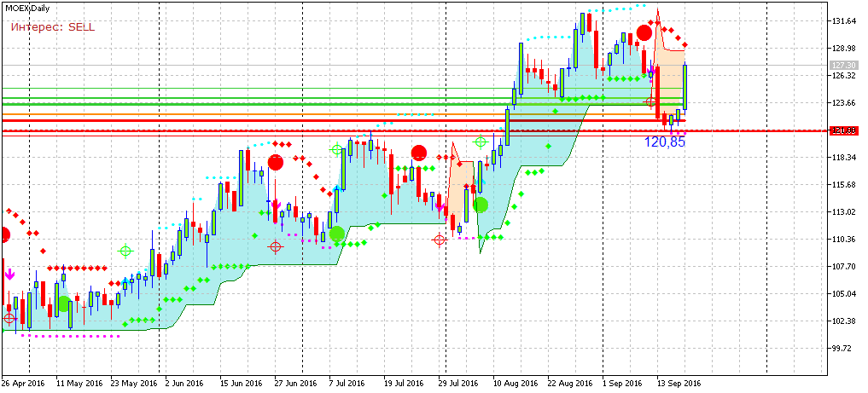Click the large green circle in May 2016
868x393 pixels.
(x=64, y=303)
